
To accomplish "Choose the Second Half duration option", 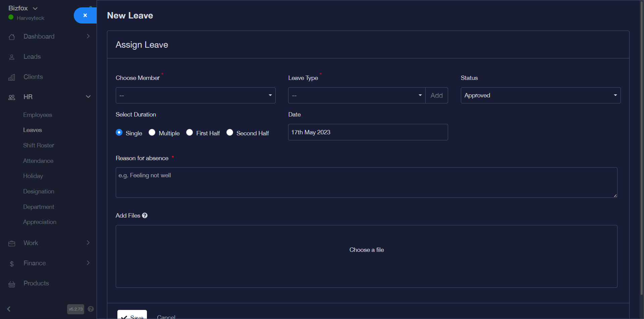I will click(x=230, y=133).
